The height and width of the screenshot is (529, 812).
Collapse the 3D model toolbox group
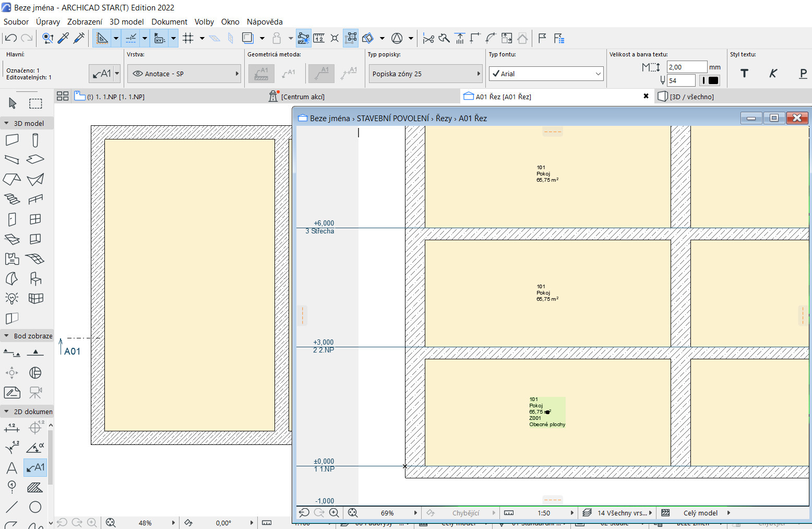[6, 123]
